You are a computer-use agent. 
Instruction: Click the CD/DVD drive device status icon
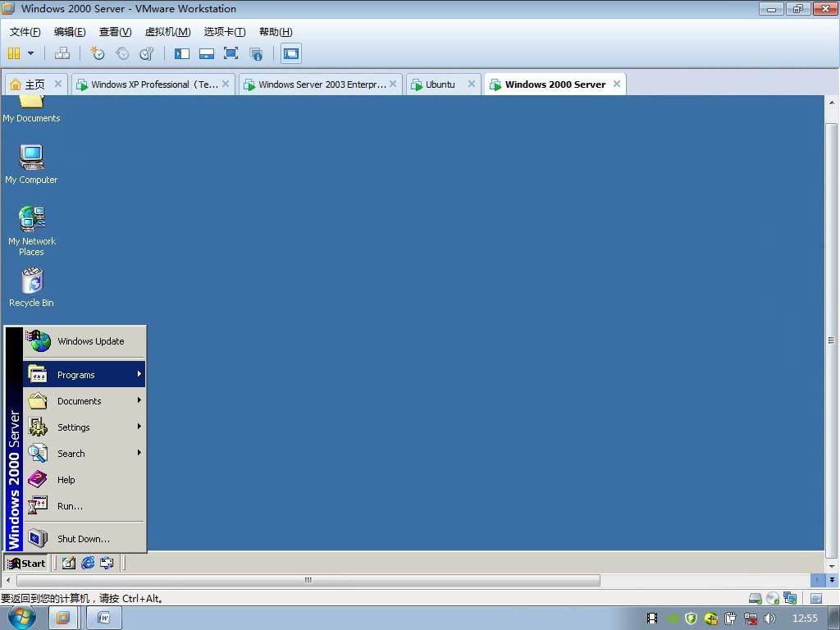point(773,598)
